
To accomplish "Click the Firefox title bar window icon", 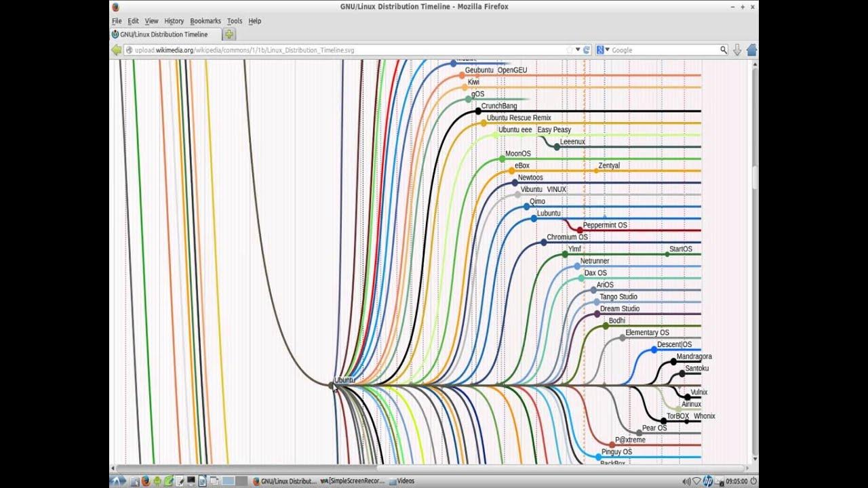I will (x=115, y=7).
